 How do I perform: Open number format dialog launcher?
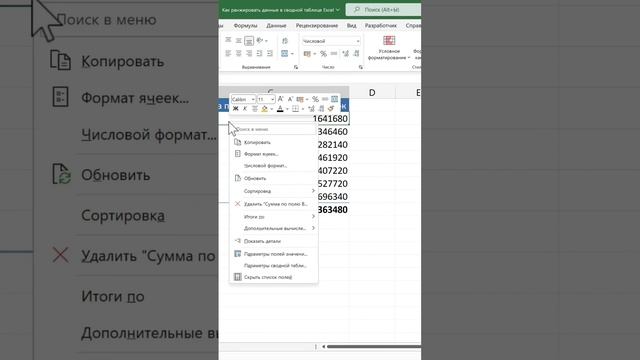[x=361, y=67]
